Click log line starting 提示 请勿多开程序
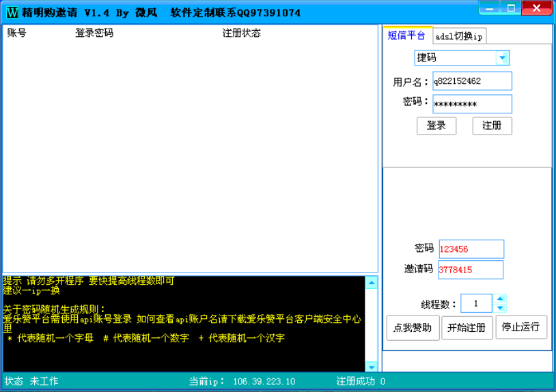Viewport: 556px width, 392px height. [x=89, y=281]
